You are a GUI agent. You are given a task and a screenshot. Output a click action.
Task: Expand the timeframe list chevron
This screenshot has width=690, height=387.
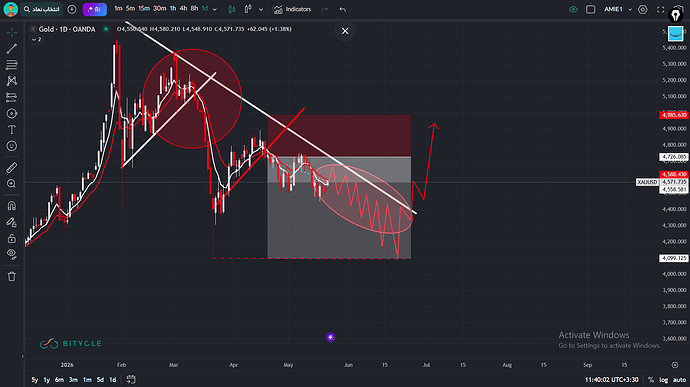click(x=215, y=9)
